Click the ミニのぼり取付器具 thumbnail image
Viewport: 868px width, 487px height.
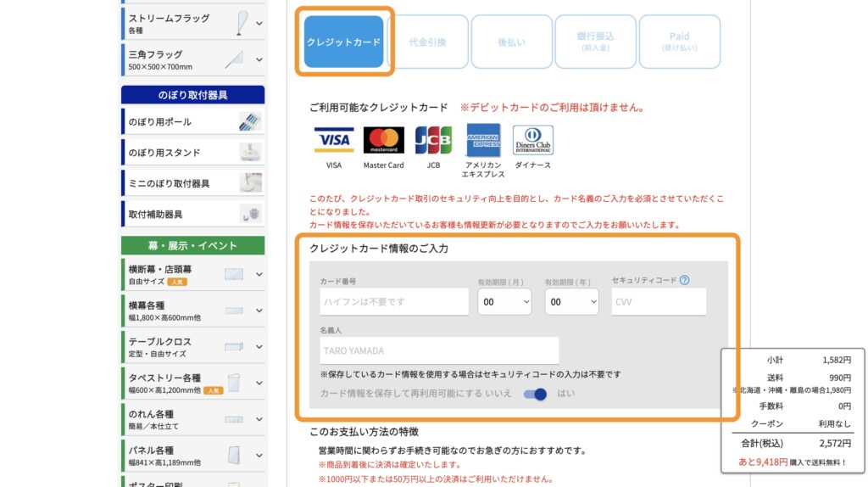click(x=251, y=182)
